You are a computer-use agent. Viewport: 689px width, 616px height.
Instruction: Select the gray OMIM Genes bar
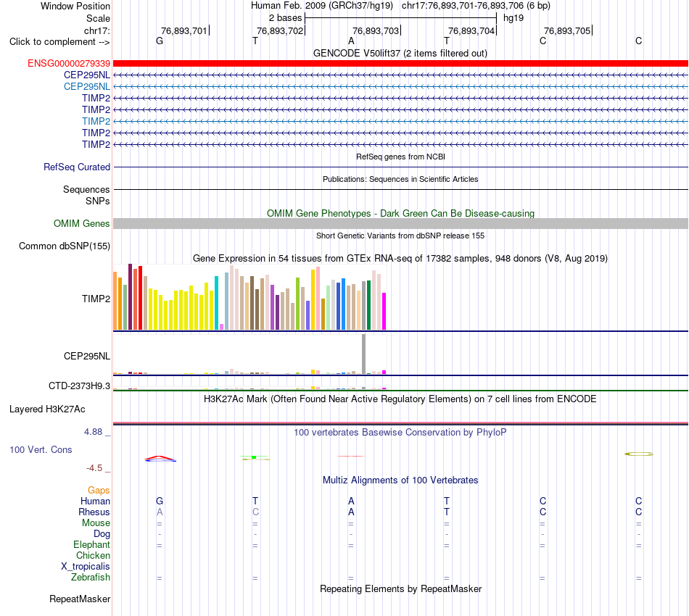(400, 223)
